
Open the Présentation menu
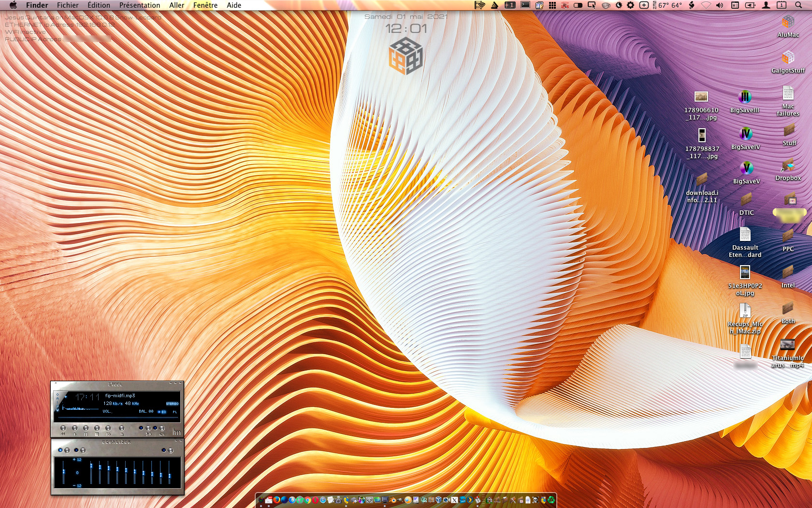pyautogui.click(x=140, y=5)
